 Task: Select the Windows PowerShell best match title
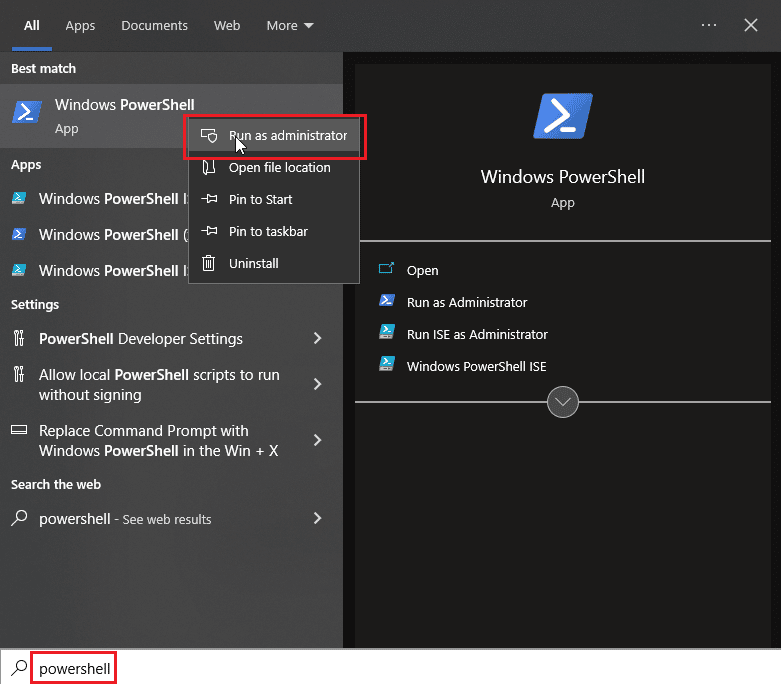[x=125, y=105]
